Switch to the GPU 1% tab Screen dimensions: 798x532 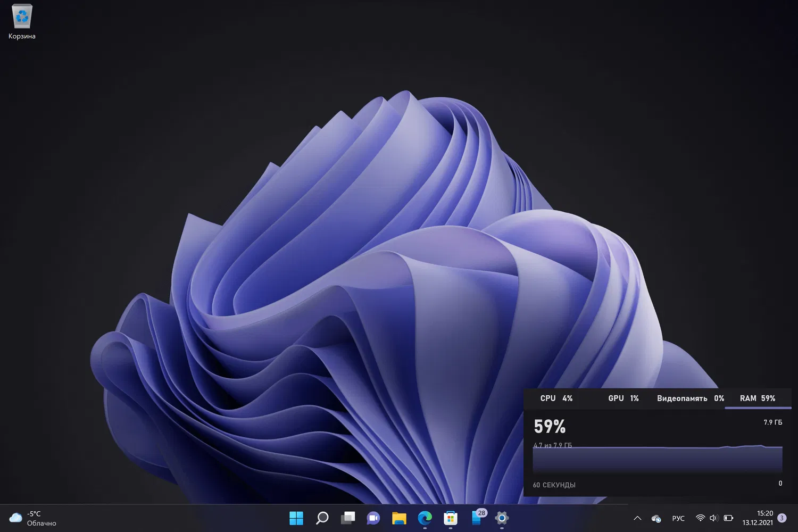pos(624,398)
